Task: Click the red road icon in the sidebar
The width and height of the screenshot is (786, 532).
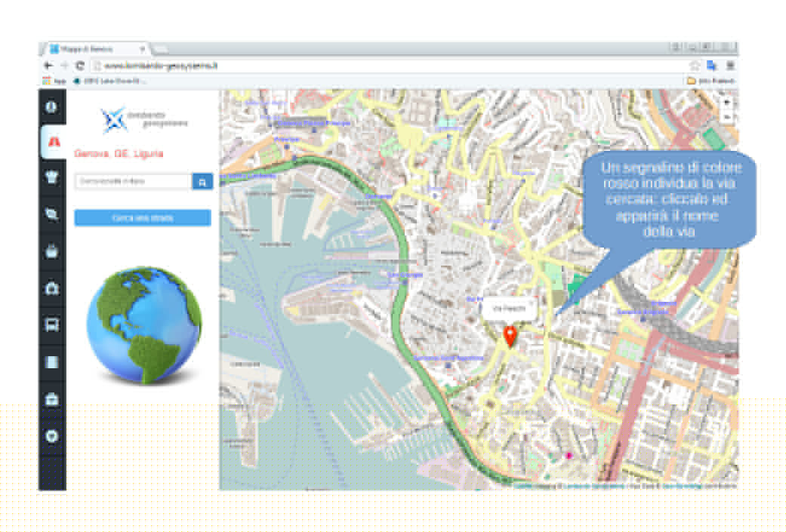Action: 54,143
